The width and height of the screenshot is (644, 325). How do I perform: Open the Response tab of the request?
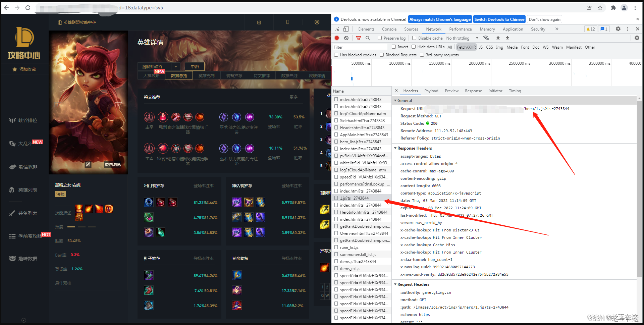tap(473, 91)
